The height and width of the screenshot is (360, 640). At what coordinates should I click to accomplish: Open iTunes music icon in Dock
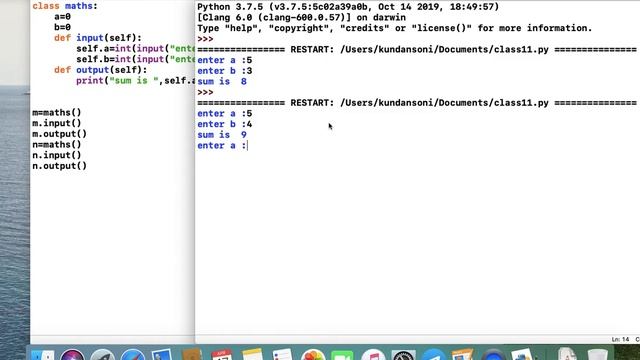coord(373,355)
